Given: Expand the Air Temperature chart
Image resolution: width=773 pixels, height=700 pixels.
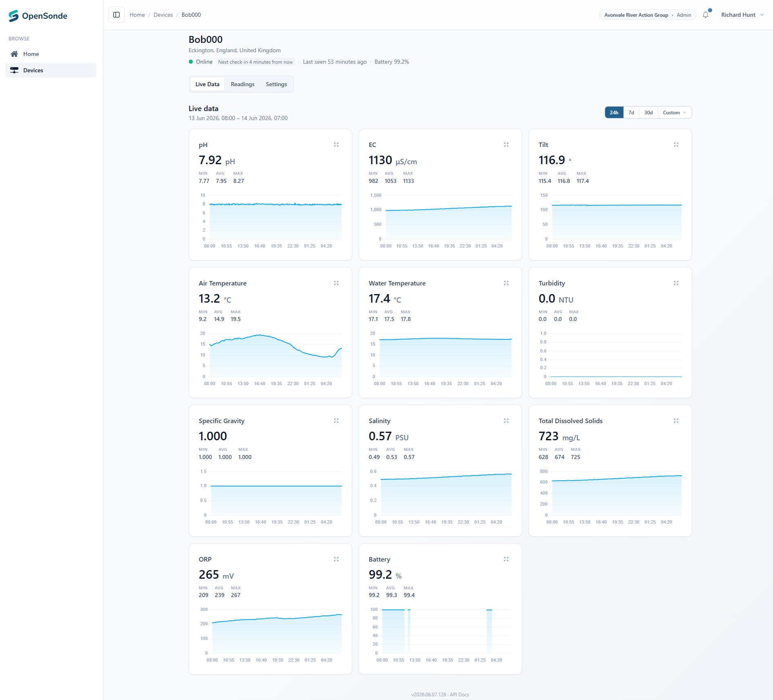Looking at the screenshot, I should tap(336, 283).
